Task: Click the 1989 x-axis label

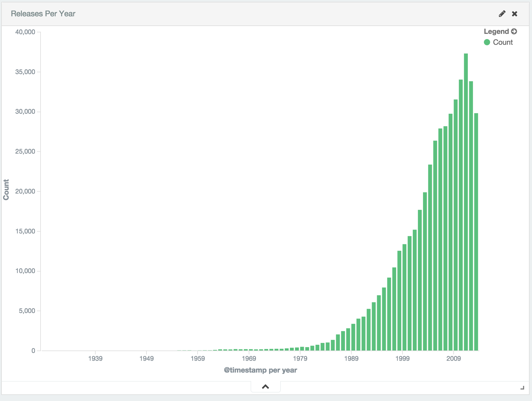Action: 351,358
